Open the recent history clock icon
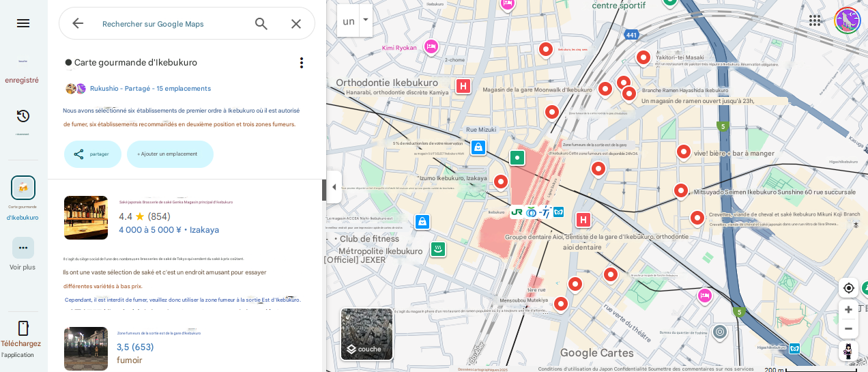The width and height of the screenshot is (868, 372). point(23,116)
